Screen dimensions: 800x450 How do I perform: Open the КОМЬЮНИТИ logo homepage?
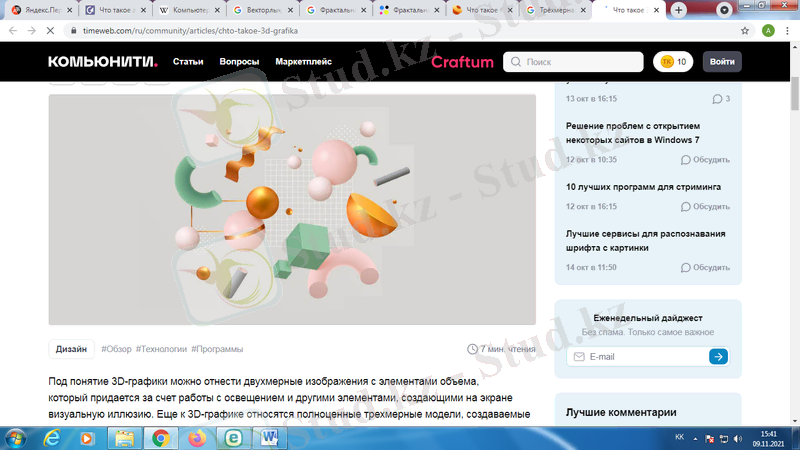point(103,62)
